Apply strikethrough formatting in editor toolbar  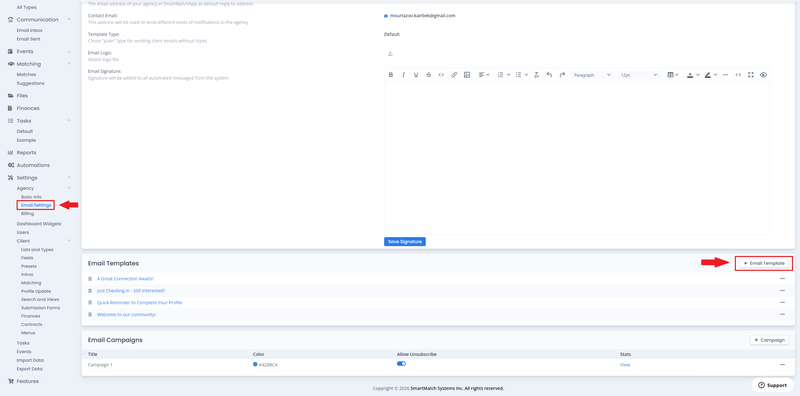429,75
